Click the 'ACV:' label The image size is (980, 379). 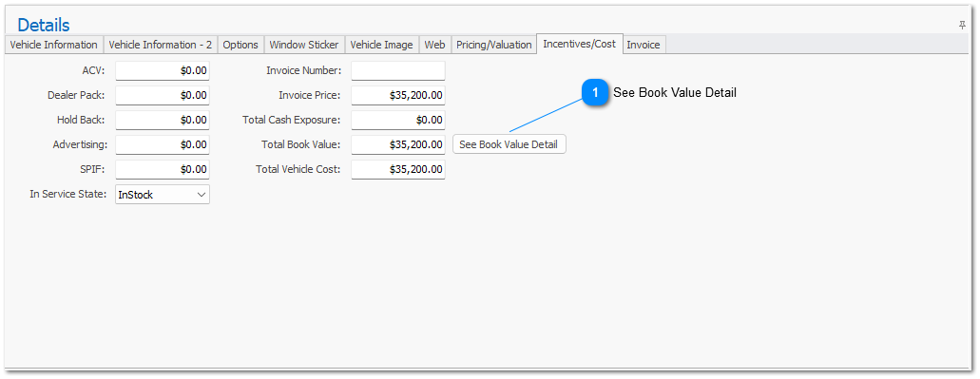(94, 70)
